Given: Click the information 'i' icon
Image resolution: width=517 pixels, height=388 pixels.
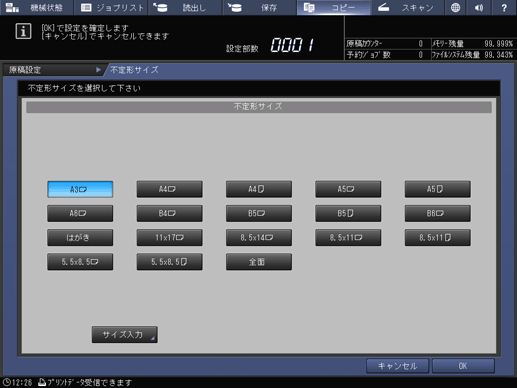Looking at the screenshot, I should pos(23,31).
